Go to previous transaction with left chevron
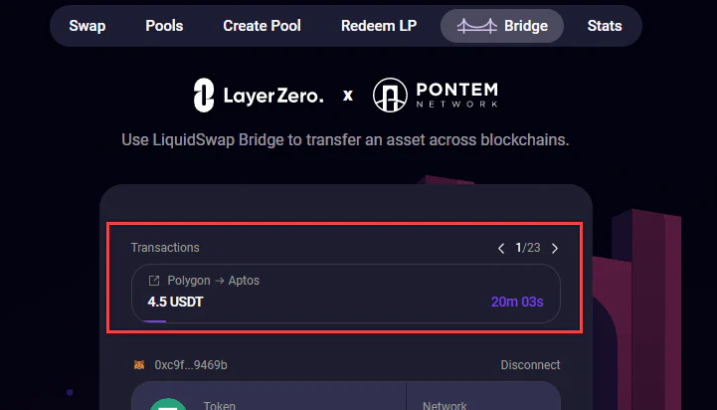The height and width of the screenshot is (410, 717). point(501,248)
